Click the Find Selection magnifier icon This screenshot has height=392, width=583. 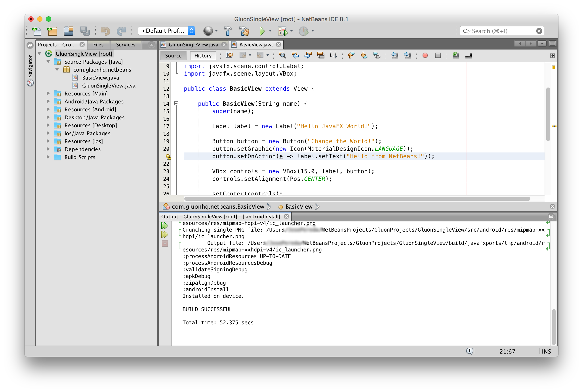[x=282, y=55]
